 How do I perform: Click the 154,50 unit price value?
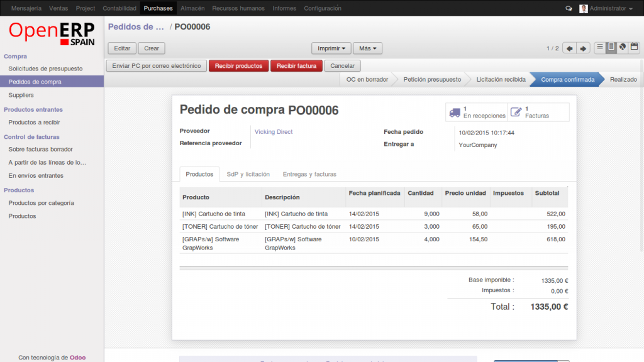[x=478, y=239]
